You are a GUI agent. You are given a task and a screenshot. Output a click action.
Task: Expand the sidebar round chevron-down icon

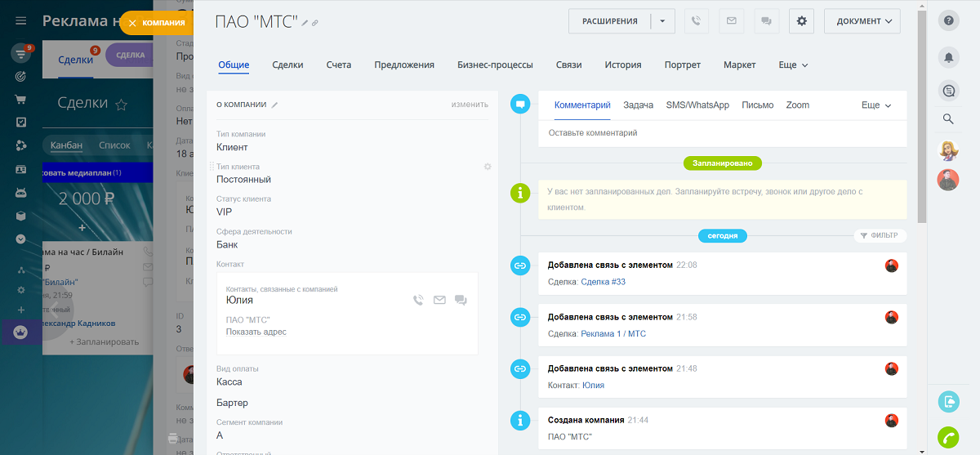tap(21, 239)
